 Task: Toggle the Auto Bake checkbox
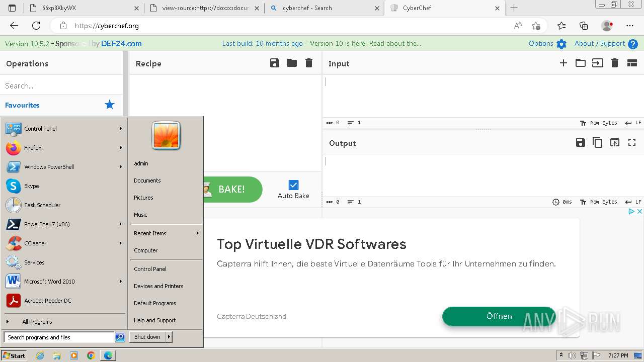pyautogui.click(x=293, y=185)
